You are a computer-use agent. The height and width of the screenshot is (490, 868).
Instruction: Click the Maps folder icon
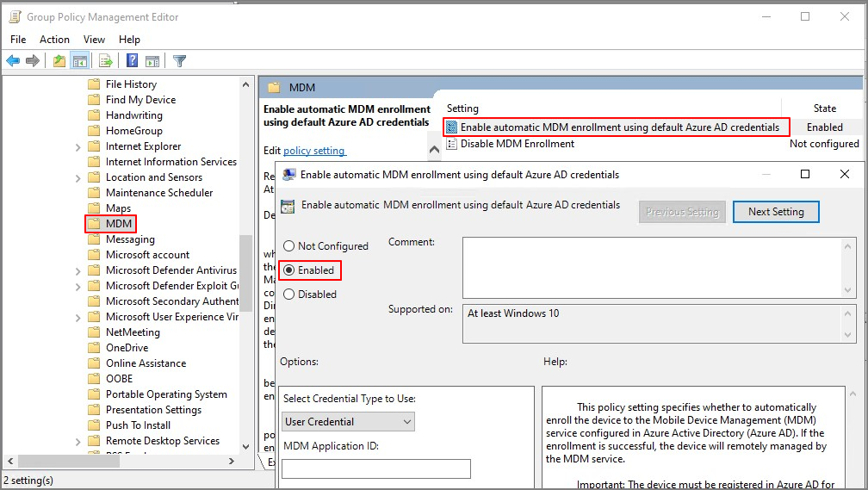(x=94, y=208)
